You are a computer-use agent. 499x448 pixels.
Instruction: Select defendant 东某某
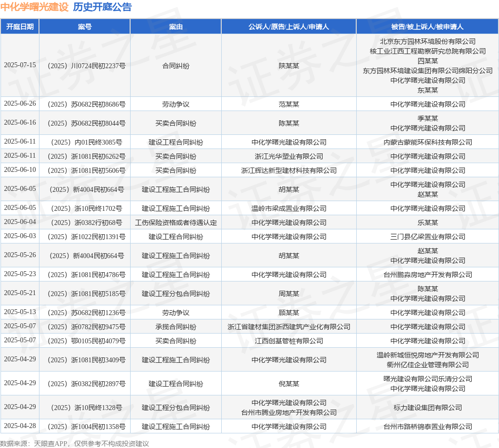point(428,90)
